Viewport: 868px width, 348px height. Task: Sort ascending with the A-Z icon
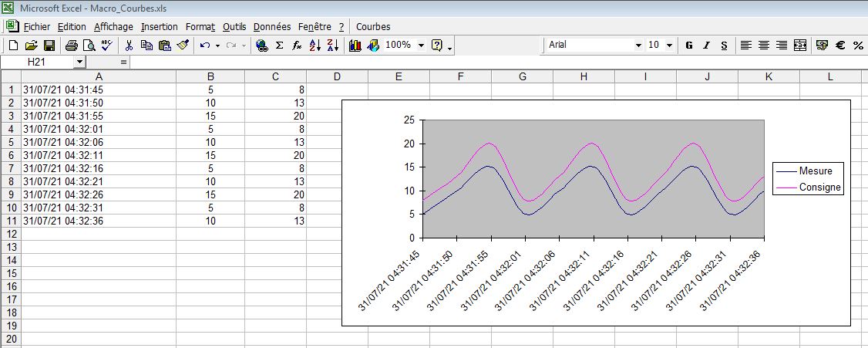(315, 46)
